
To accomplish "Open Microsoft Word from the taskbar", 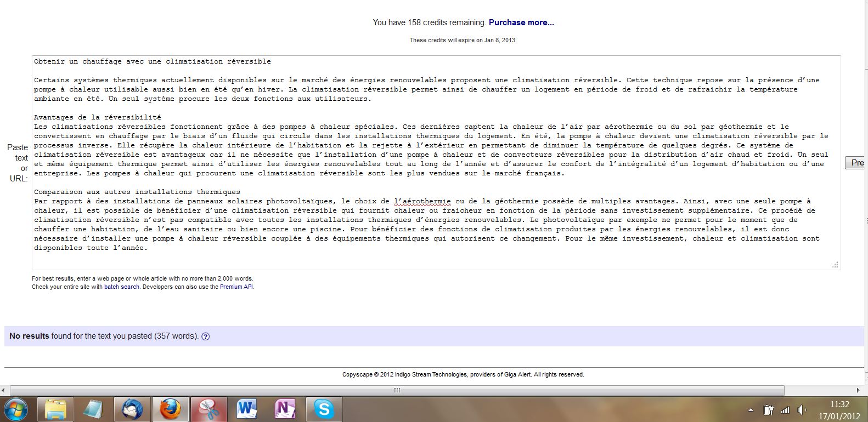I will coord(247,409).
